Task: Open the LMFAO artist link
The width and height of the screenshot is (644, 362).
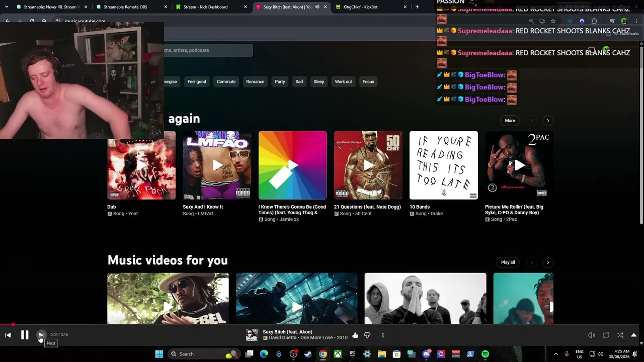Action: 205,214
